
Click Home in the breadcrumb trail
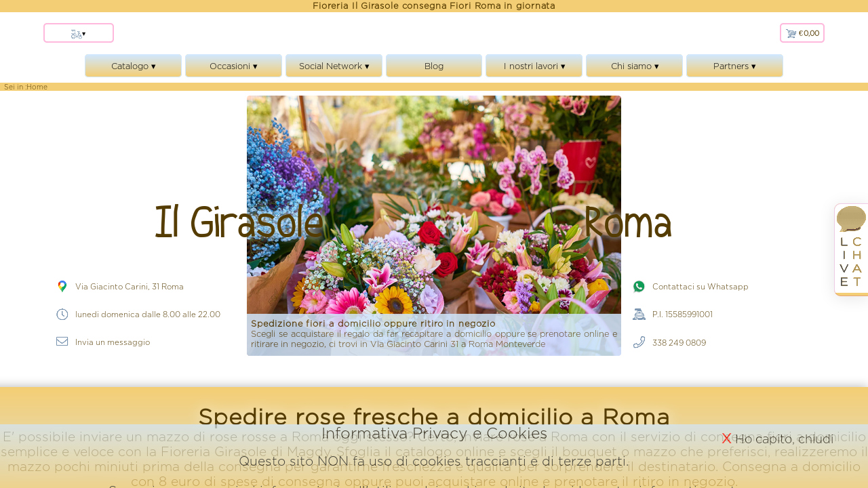click(37, 87)
